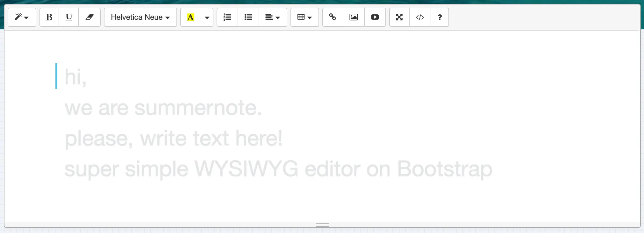Insert an ordered numbered list
Screen dimensions: 644x233
coord(227,17)
